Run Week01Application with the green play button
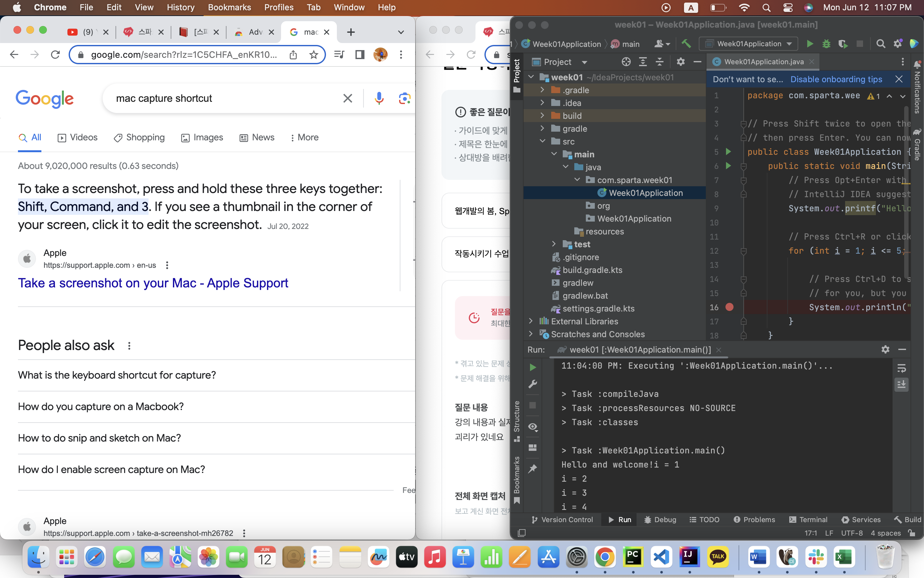Image resolution: width=924 pixels, height=578 pixels. [809, 44]
